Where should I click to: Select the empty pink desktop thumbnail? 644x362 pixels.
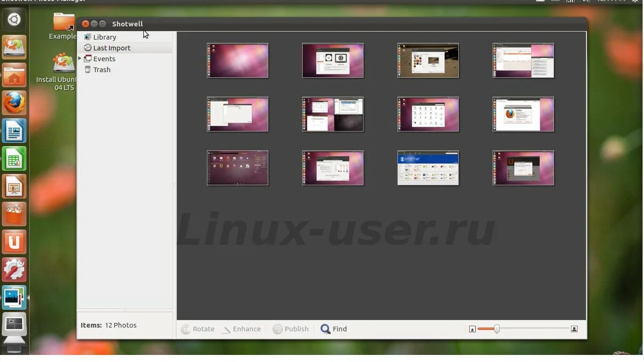coord(238,60)
